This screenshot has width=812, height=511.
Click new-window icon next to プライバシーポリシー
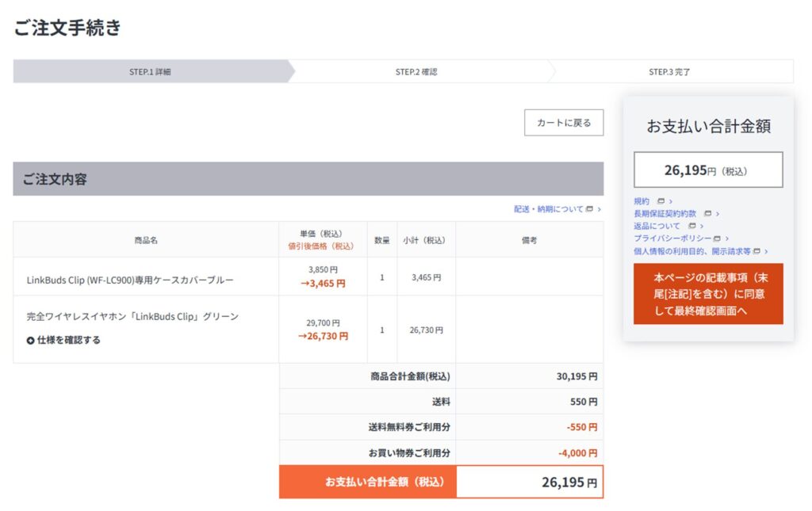point(716,238)
